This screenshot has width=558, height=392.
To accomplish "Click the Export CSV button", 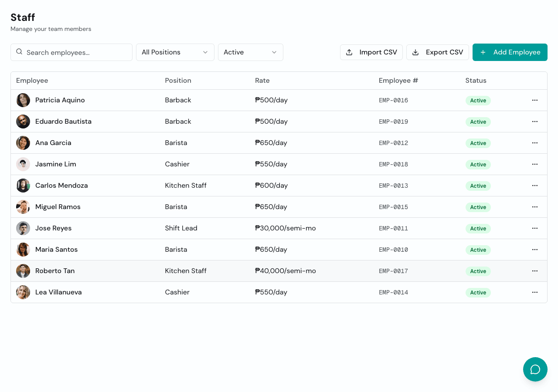I will (x=438, y=52).
